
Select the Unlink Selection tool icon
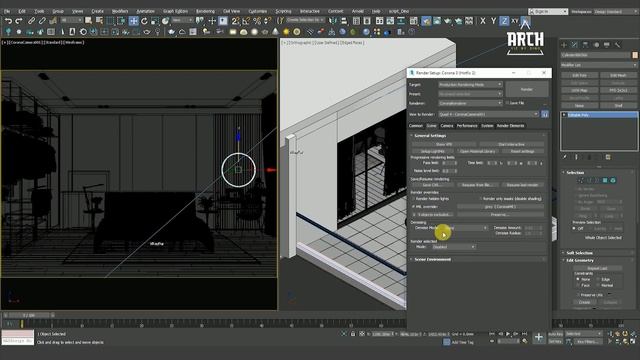[42, 20]
